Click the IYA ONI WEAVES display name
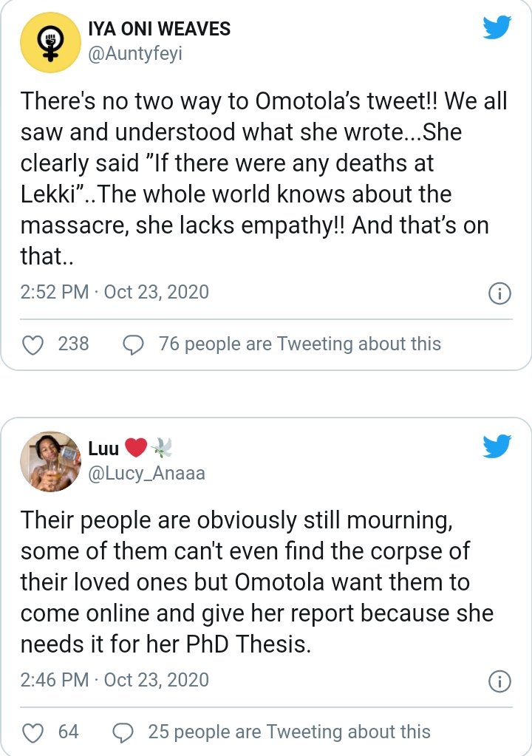This screenshot has height=756, width=532. pyautogui.click(x=159, y=30)
